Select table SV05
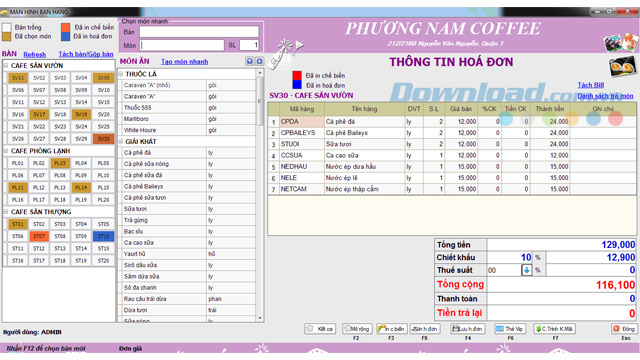 click(104, 78)
